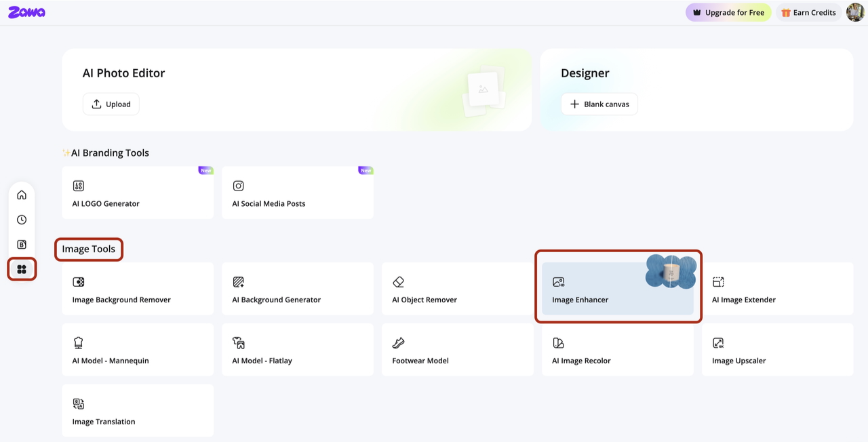Click the Image Background Remover icon
Screen dimensions: 868x442
79,282
